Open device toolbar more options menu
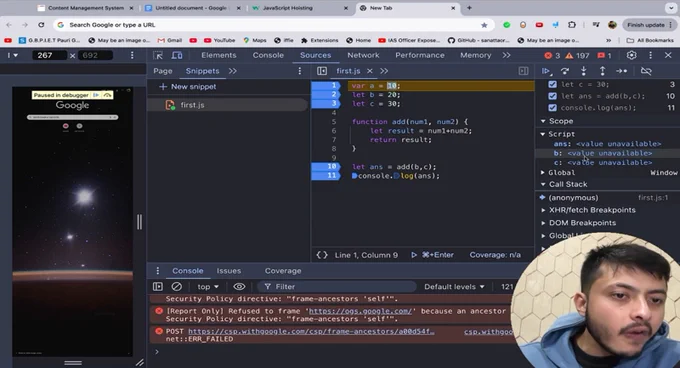Image resolution: width=680 pixels, height=368 pixels. coord(132,55)
